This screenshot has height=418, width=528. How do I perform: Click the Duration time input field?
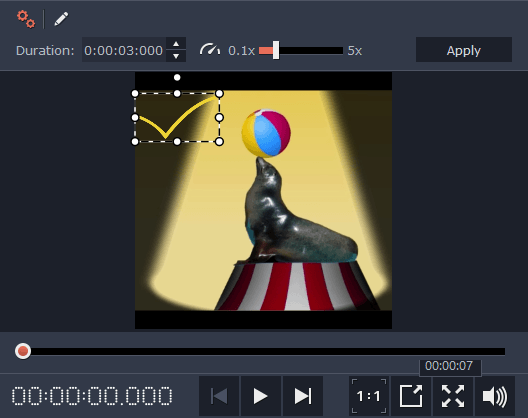click(x=124, y=50)
